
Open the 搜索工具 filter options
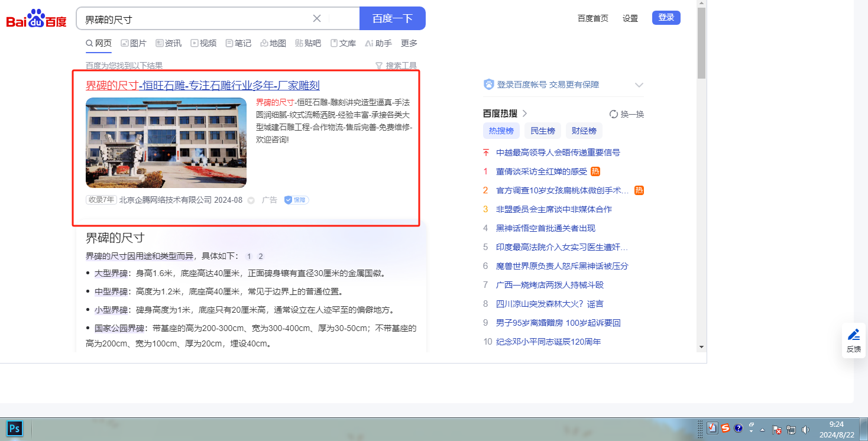(396, 66)
